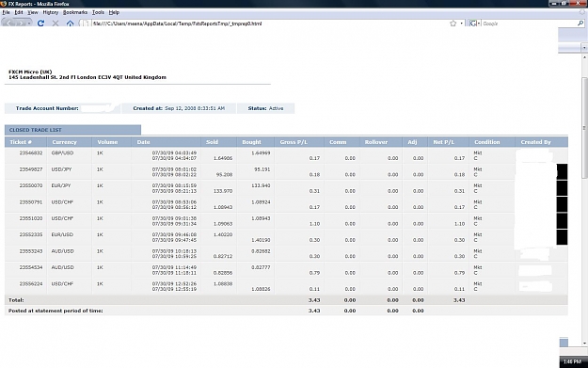The height and width of the screenshot is (368, 588).
Task: Open the File menu
Action: coord(6,12)
